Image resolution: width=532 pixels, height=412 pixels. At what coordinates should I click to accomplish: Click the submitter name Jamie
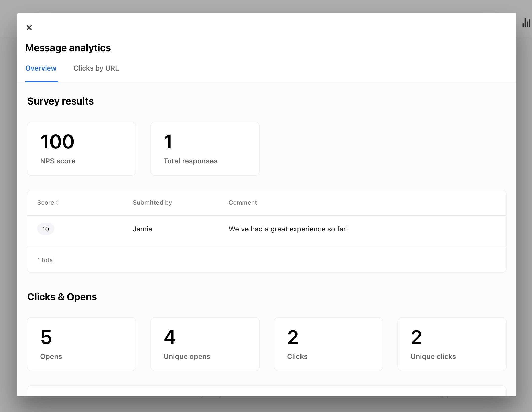pyautogui.click(x=142, y=229)
